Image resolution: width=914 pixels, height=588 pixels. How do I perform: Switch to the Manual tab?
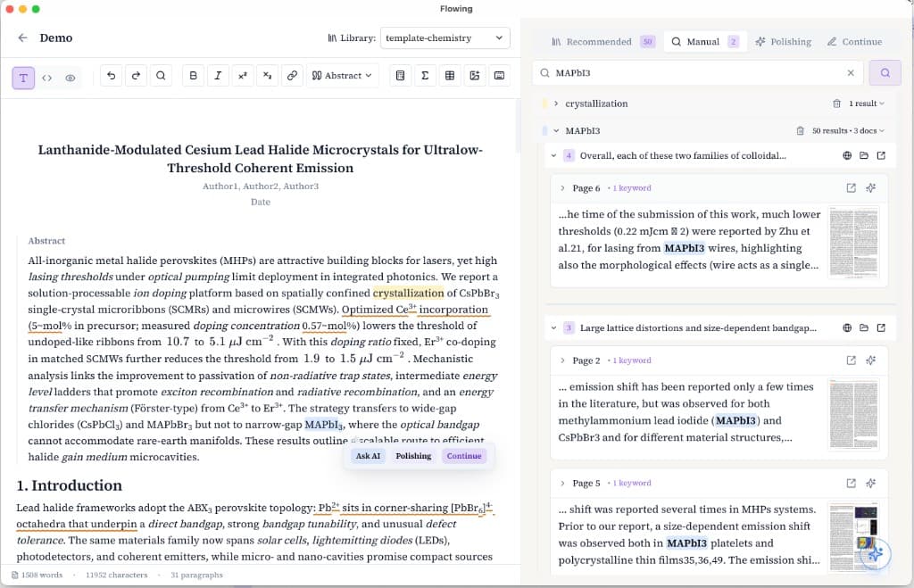pyautogui.click(x=705, y=41)
